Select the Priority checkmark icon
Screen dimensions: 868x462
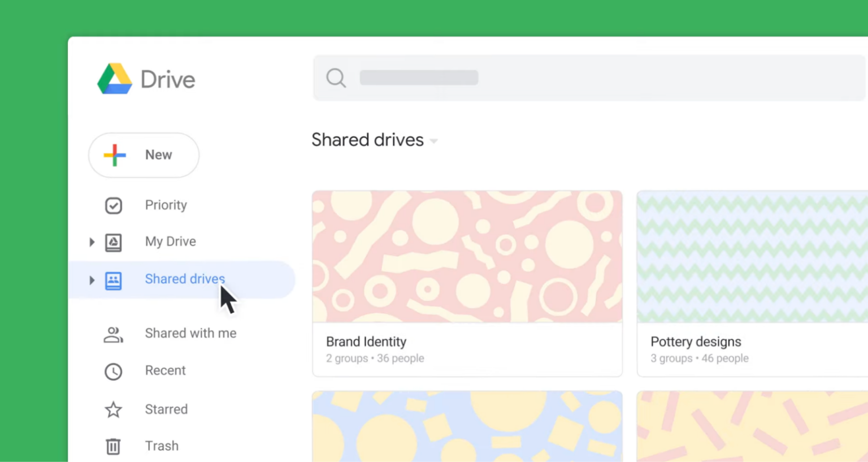tap(113, 205)
